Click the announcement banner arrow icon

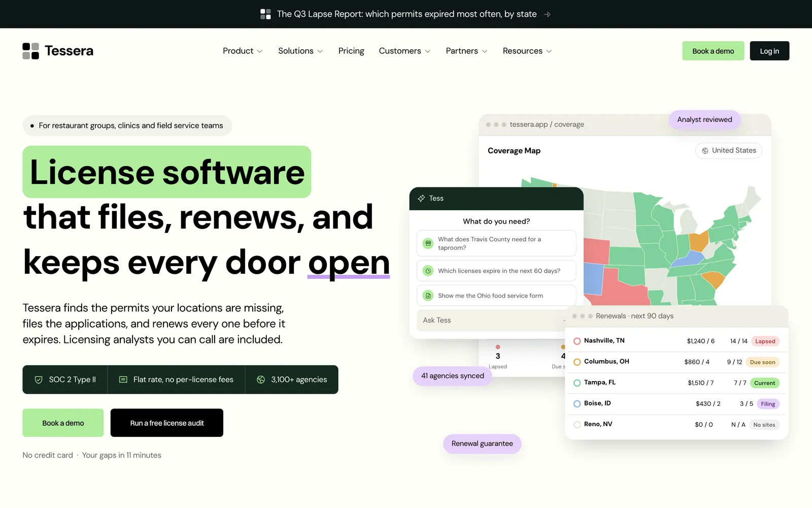pyautogui.click(x=547, y=14)
